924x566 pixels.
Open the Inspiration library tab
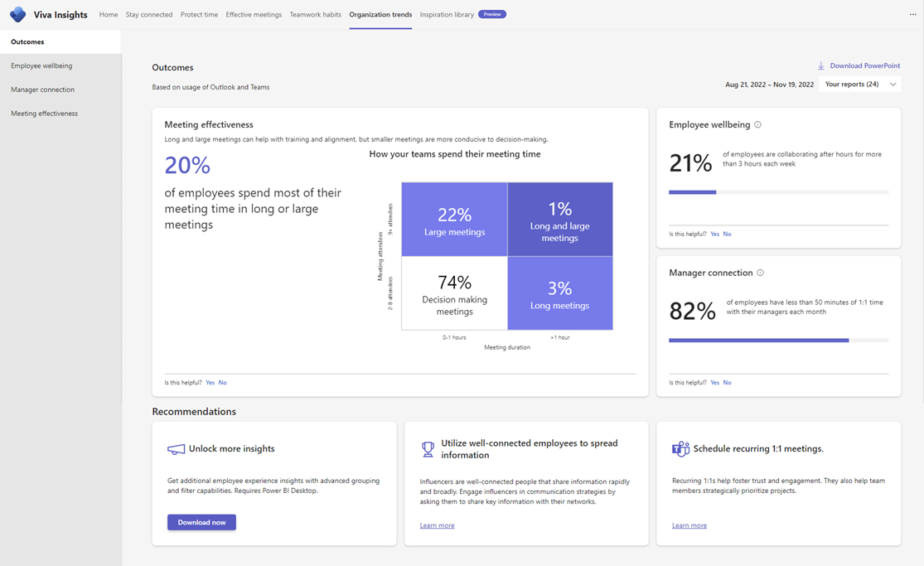tap(447, 15)
